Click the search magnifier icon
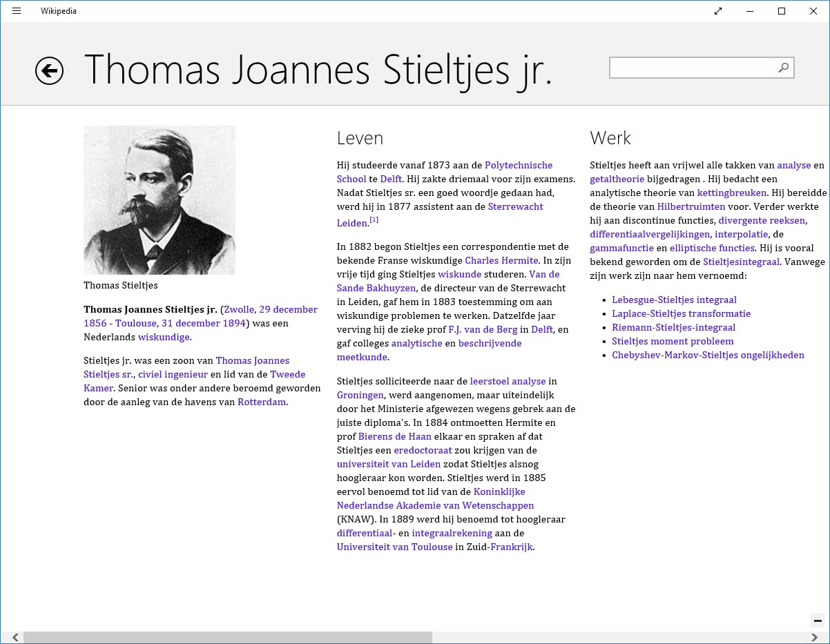Image resolution: width=830 pixels, height=644 pixels. 783,68
